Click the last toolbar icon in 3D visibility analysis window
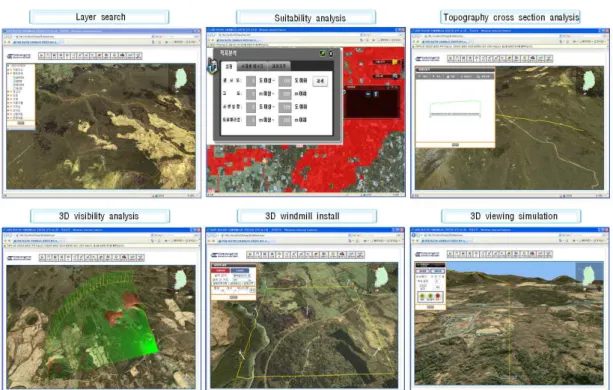Viewport: 613px width, 390px height. click(x=140, y=258)
